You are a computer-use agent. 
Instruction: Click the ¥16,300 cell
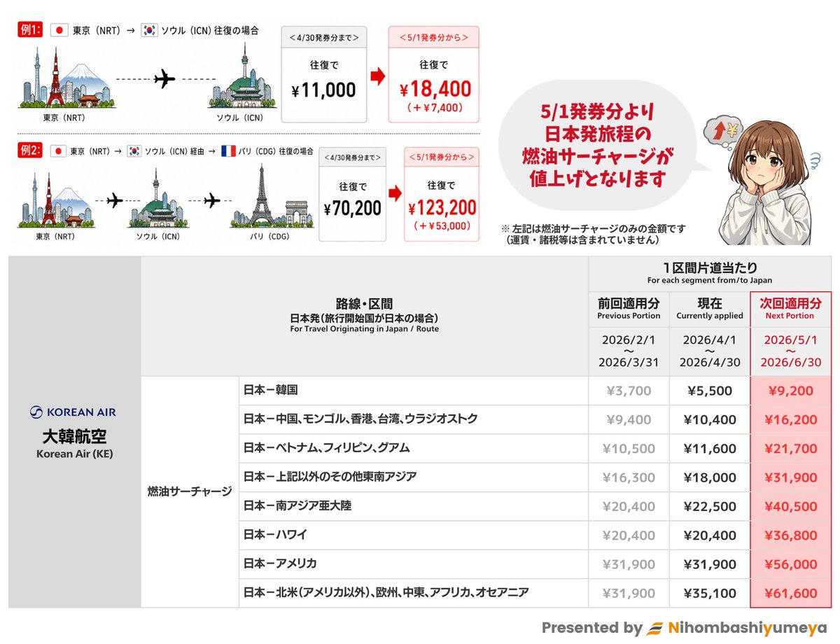pyautogui.click(x=629, y=478)
